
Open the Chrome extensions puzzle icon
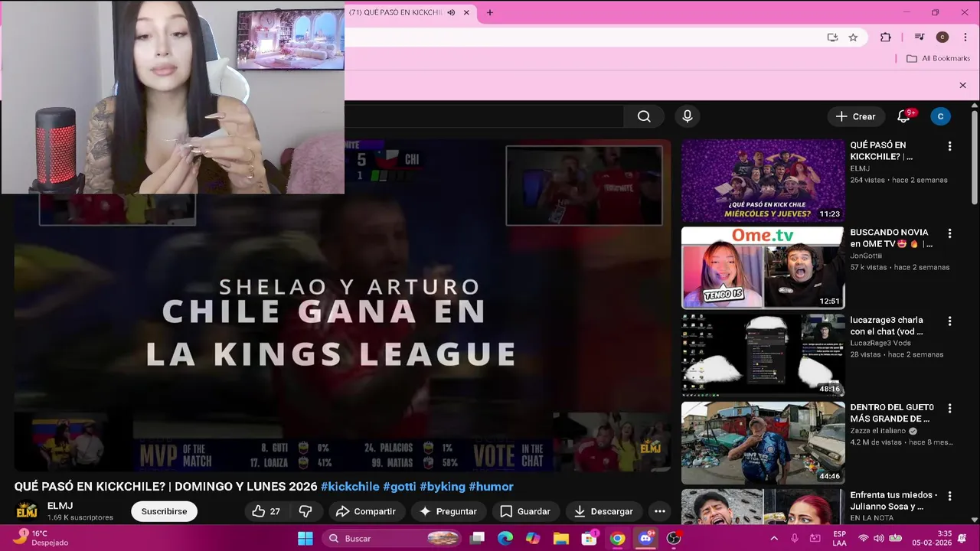[x=886, y=37]
